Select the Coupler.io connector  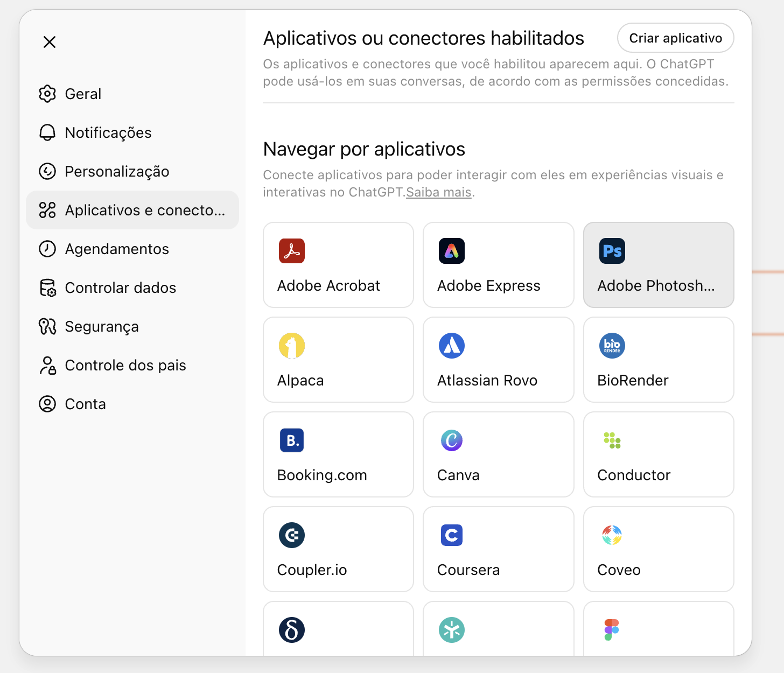tap(338, 549)
